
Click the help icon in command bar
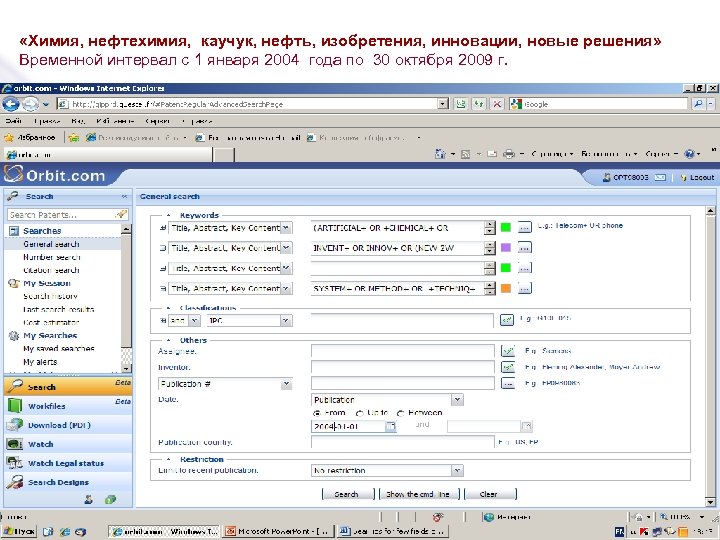point(689,154)
